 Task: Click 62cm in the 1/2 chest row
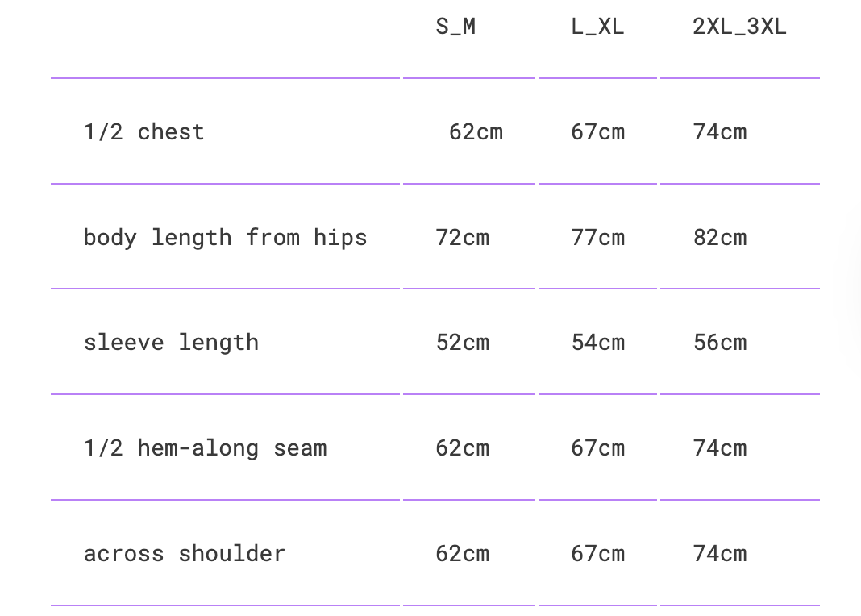point(476,131)
